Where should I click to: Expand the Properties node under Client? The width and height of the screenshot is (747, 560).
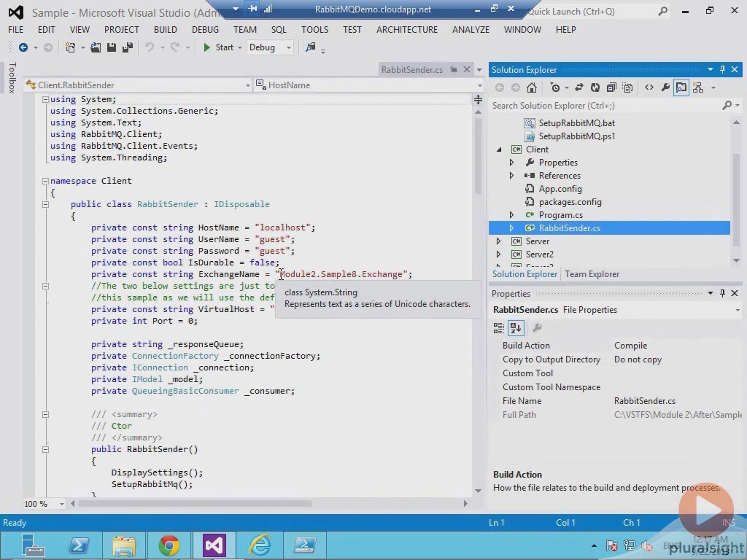click(511, 163)
